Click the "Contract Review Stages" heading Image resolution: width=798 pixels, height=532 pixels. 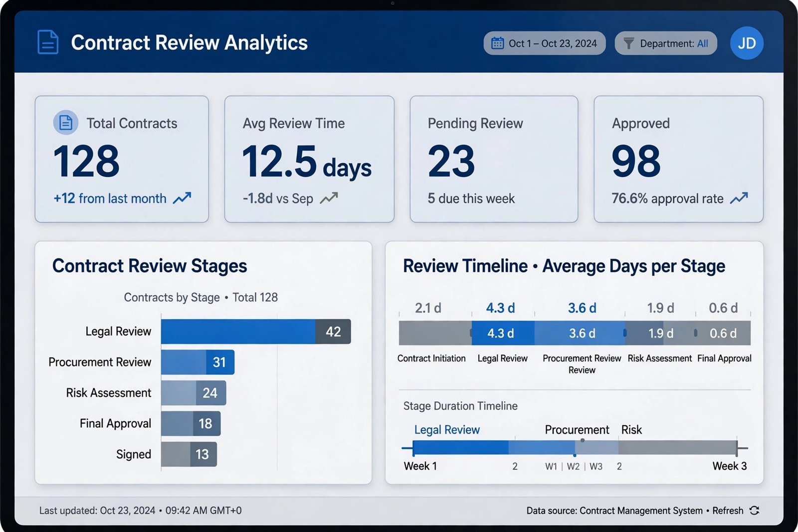pyautogui.click(x=150, y=266)
